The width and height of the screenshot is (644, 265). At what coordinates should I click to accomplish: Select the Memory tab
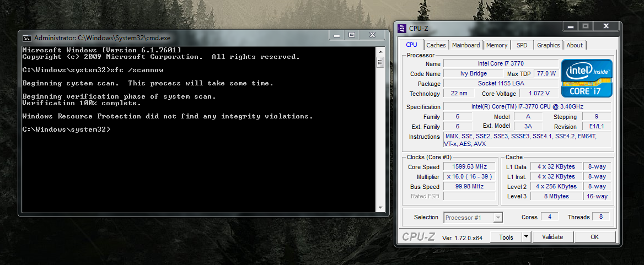tap(497, 45)
